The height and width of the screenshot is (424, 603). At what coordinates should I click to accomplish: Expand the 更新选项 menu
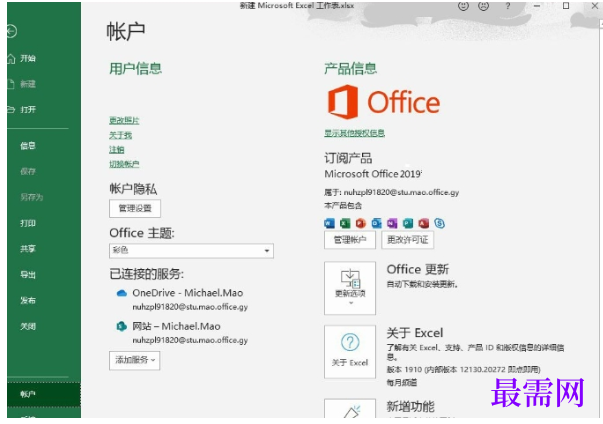tap(350, 288)
